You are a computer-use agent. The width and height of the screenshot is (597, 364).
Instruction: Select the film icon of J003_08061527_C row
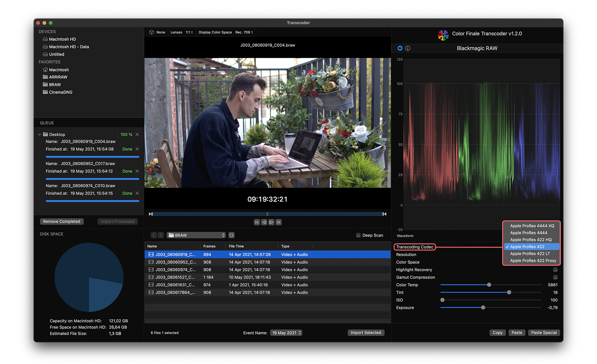(x=151, y=277)
